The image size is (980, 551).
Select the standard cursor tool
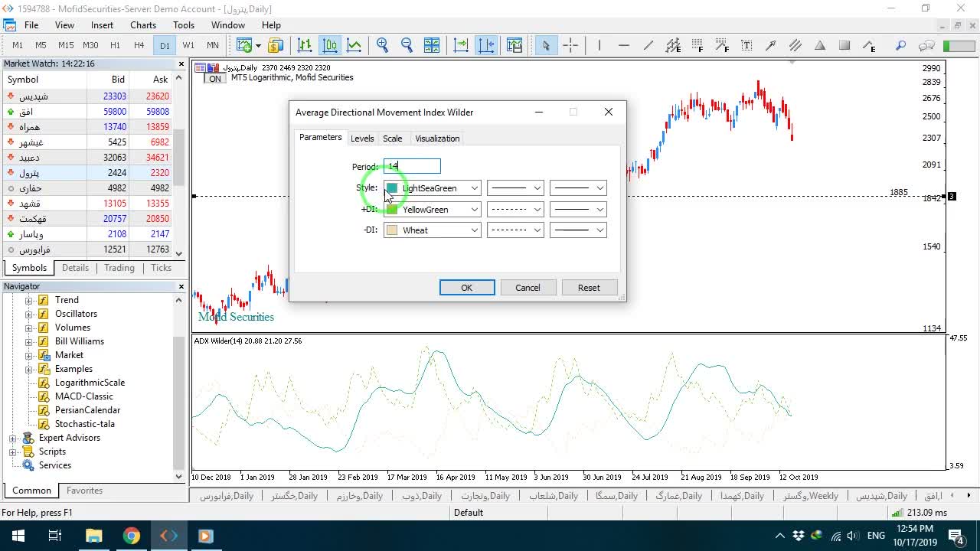pyautogui.click(x=546, y=45)
